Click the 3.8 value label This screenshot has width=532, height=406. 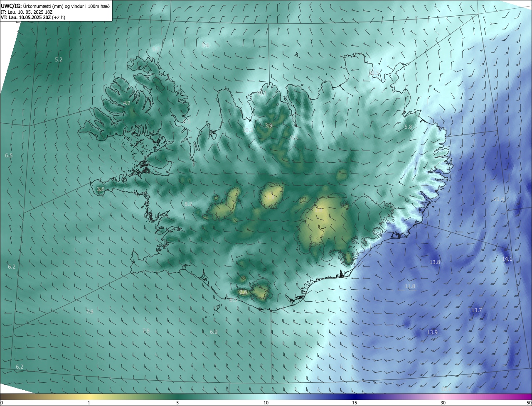[x=101, y=189]
